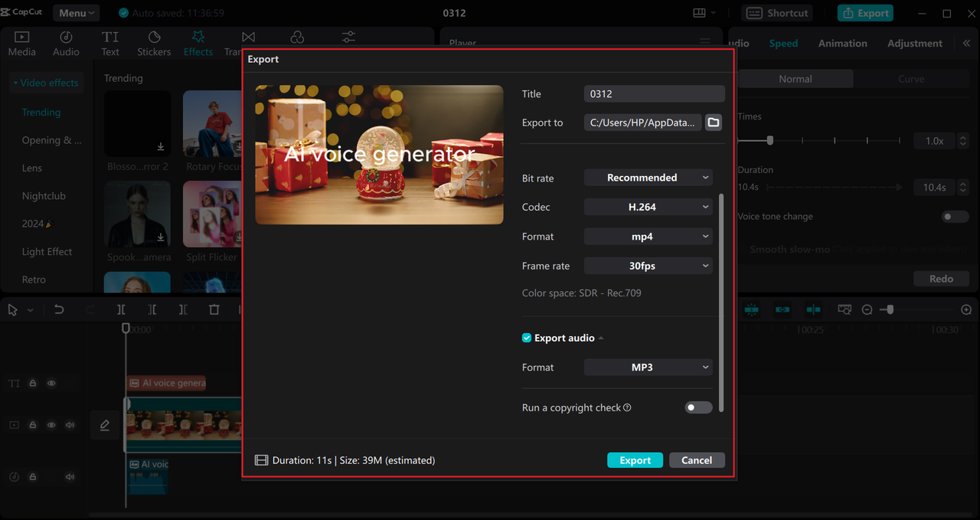Click the Times speed slider handle
980x520 pixels.
(x=770, y=141)
